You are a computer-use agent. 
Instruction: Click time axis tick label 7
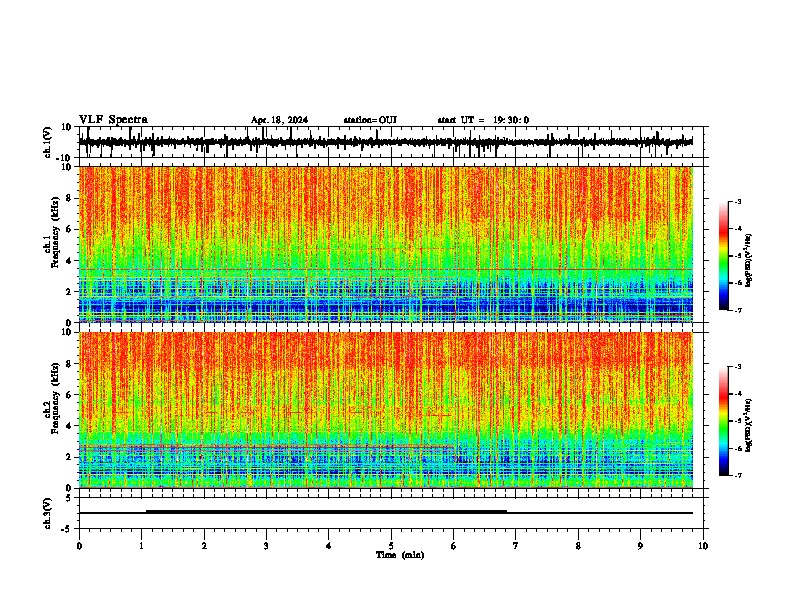[516, 546]
